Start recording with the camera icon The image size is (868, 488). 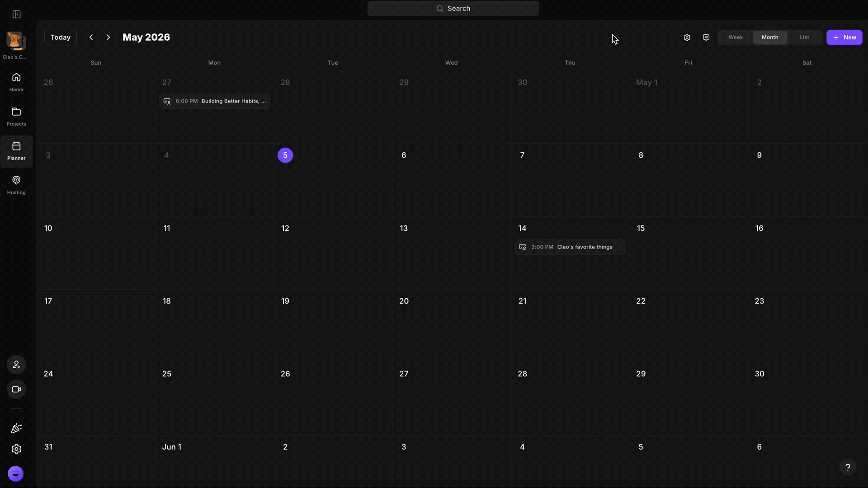pyautogui.click(x=16, y=389)
